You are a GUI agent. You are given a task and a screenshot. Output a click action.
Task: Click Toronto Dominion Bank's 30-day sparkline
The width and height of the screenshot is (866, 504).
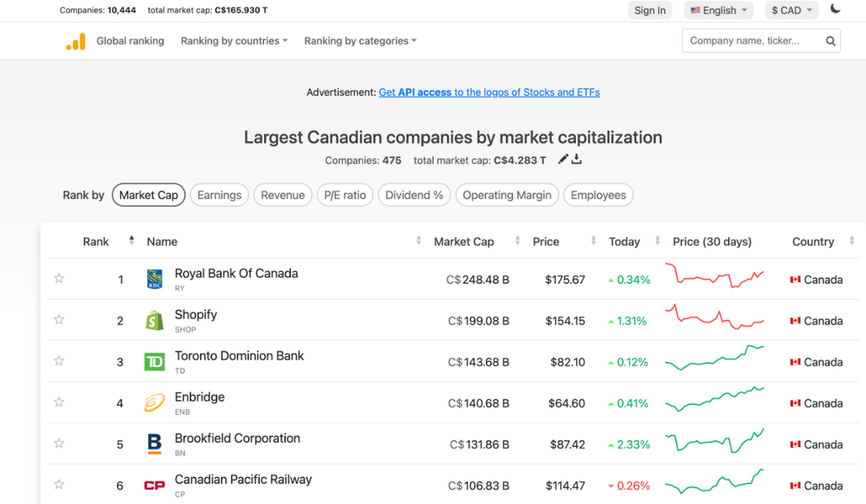pyautogui.click(x=714, y=358)
